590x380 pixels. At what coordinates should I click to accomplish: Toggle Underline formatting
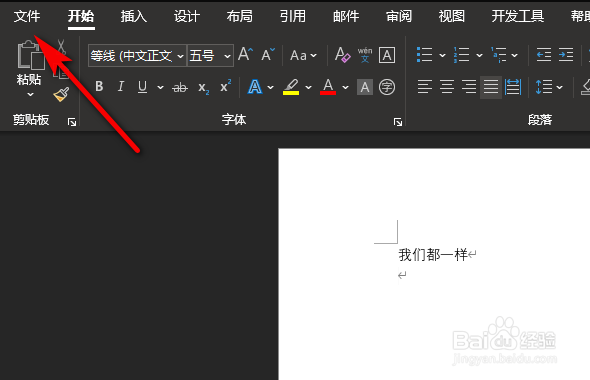[142, 87]
